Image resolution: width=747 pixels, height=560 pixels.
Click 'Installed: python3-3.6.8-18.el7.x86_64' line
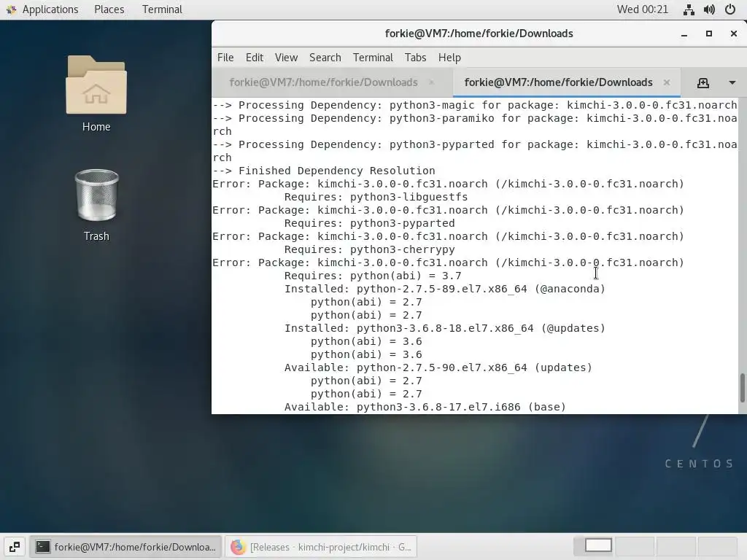[444, 329]
